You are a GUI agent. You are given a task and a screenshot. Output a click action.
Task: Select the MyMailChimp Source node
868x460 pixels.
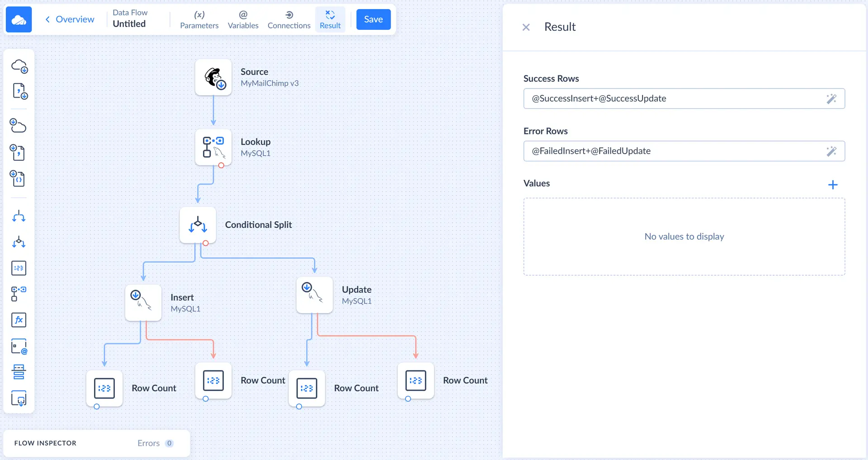(x=213, y=77)
